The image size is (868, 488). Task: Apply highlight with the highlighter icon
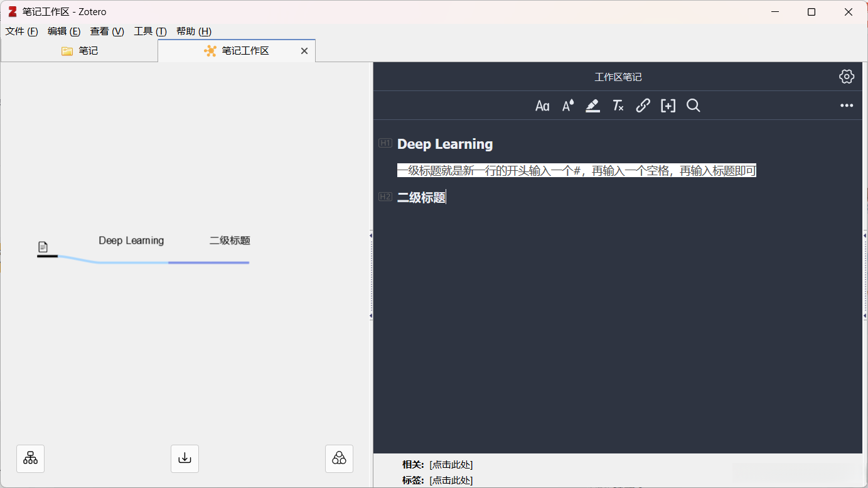click(x=592, y=106)
